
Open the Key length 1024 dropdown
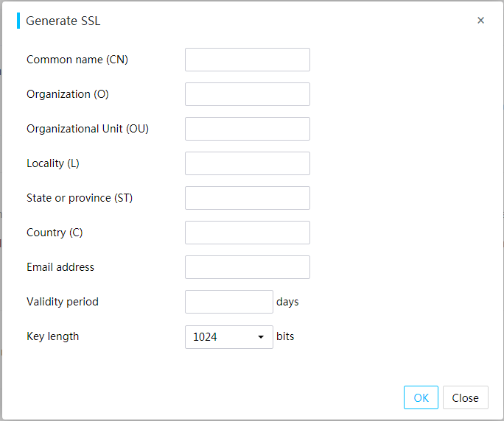tap(229, 337)
